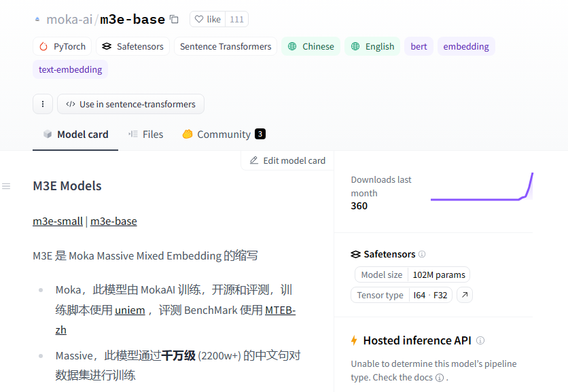Follow the uniem link
The height and width of the screenshot is (392, 568).
tap(130, 310)
